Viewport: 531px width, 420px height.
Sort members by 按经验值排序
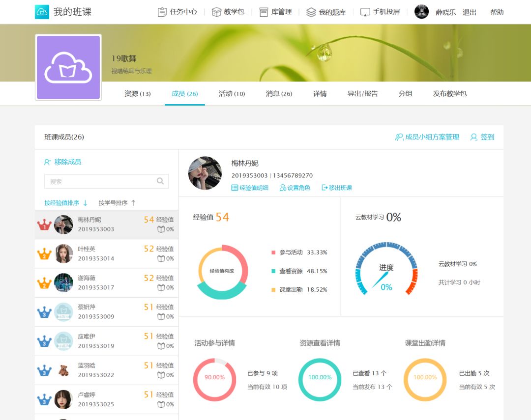(66, 203)
